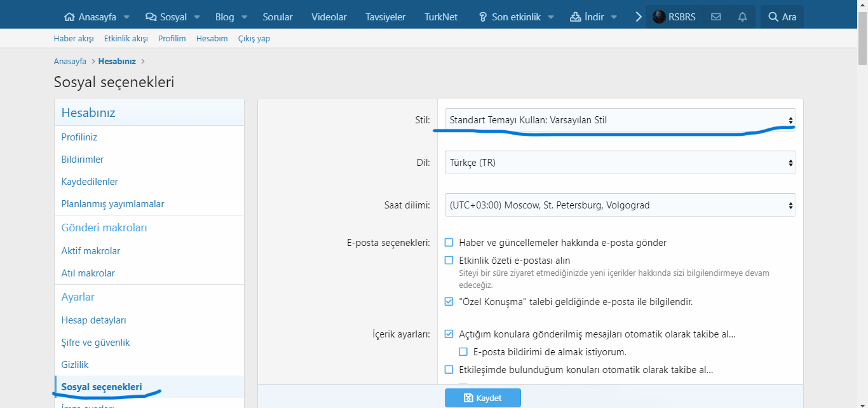Image resolution: width=868 pixels, height=408 pixels.
Task: Toggle the Etkinlik özeti e-postası checkbox
Action: coord(449,261)
